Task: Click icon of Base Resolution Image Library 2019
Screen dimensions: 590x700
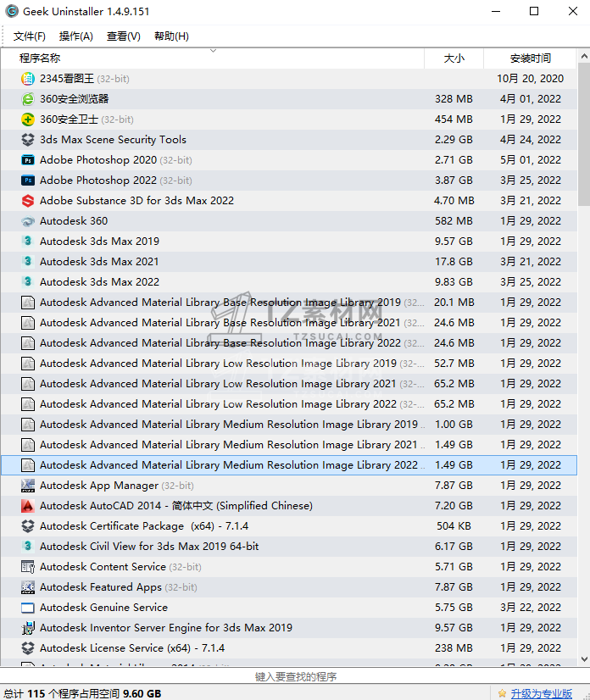Action: point(28,303)
